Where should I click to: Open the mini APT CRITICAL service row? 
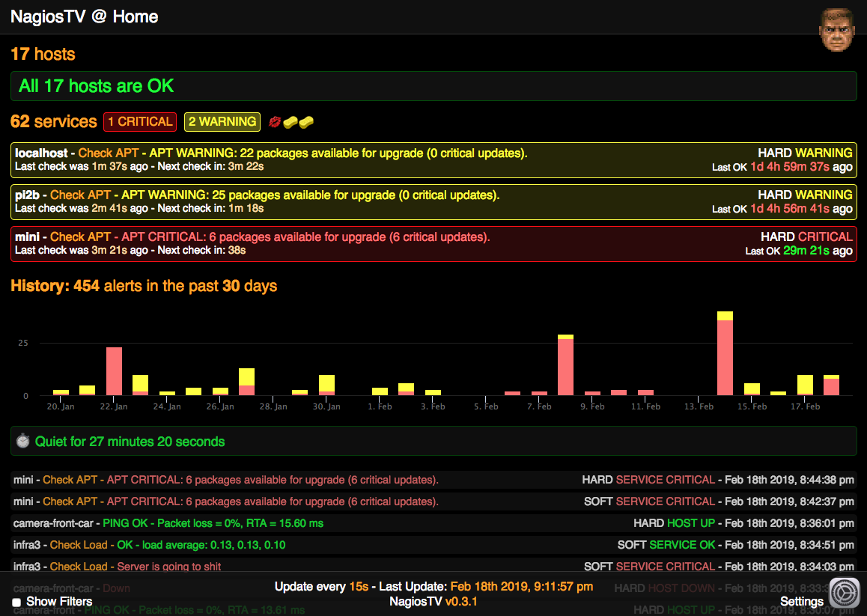[433, 244]
